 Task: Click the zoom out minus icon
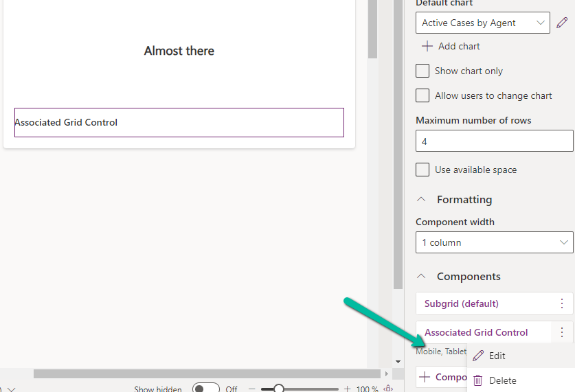tap(251, 389)
